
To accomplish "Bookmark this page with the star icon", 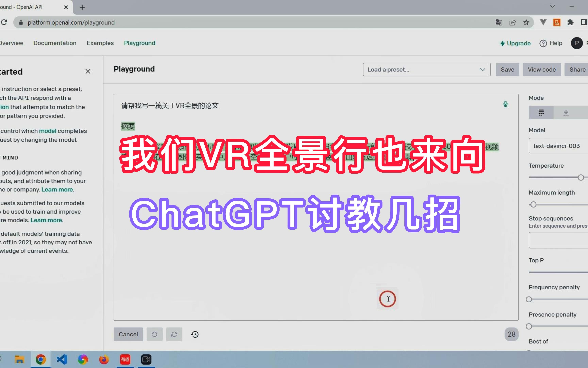I will [x=526, y=22].
